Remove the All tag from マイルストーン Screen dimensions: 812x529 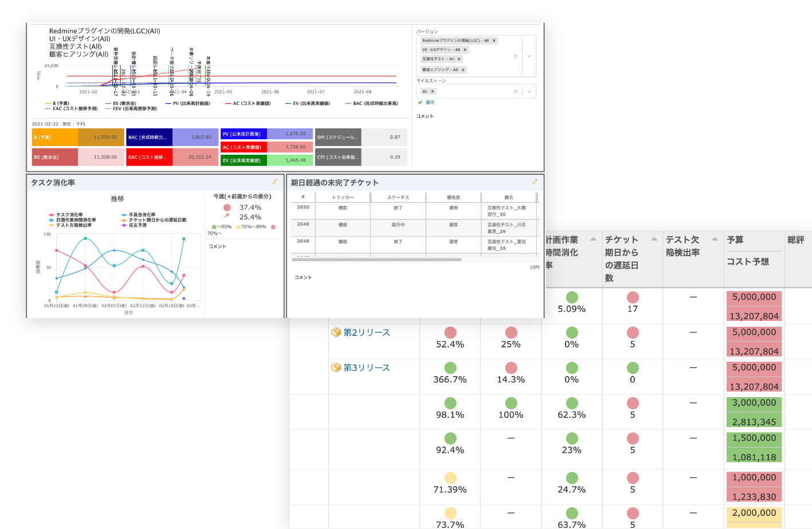(433, 91)
